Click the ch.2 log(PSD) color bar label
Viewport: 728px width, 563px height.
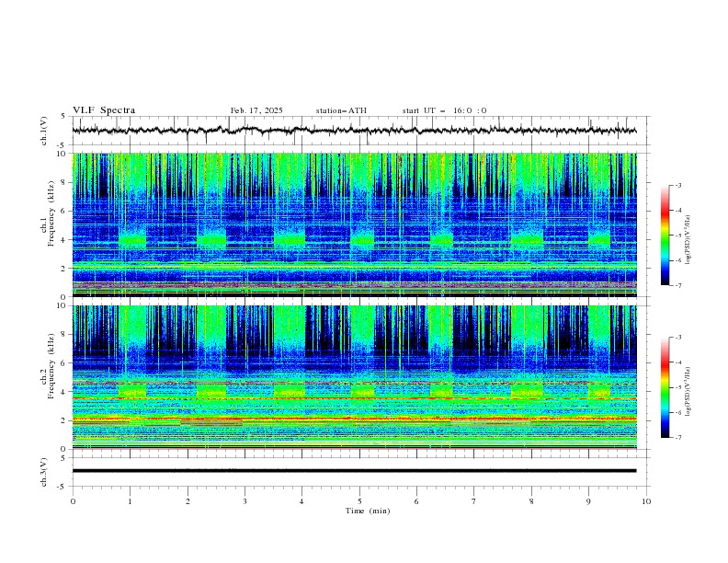(x=688, y=392)
